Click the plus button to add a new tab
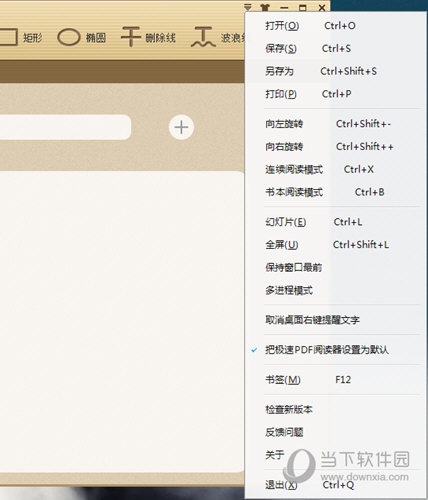This screenshot has height=500, width=428. (x=181, y=127)
